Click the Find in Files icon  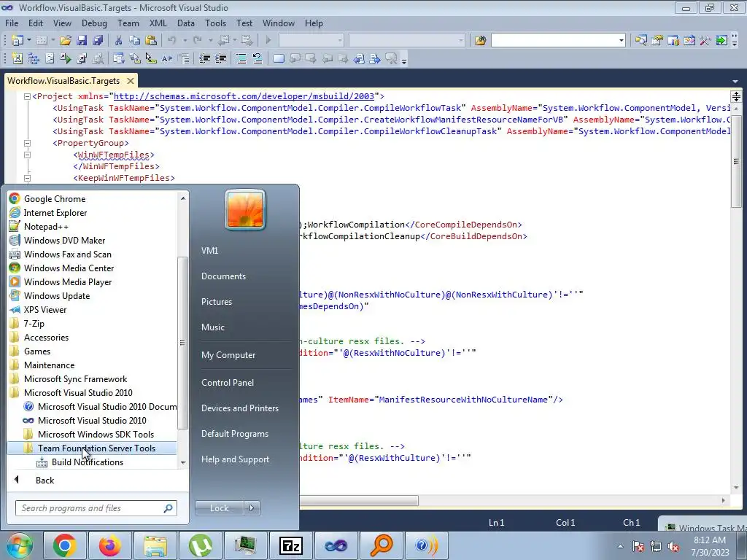point(480,41)
